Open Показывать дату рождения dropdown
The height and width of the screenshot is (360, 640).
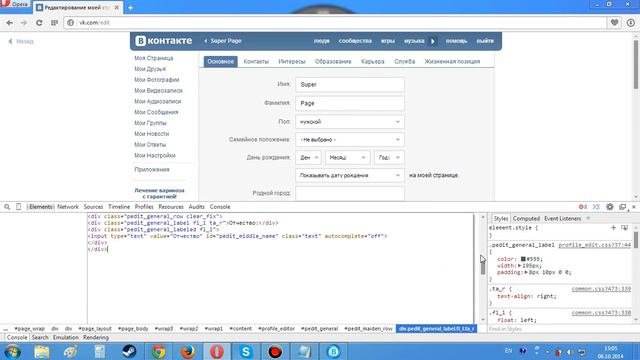[x=350, y=175]
